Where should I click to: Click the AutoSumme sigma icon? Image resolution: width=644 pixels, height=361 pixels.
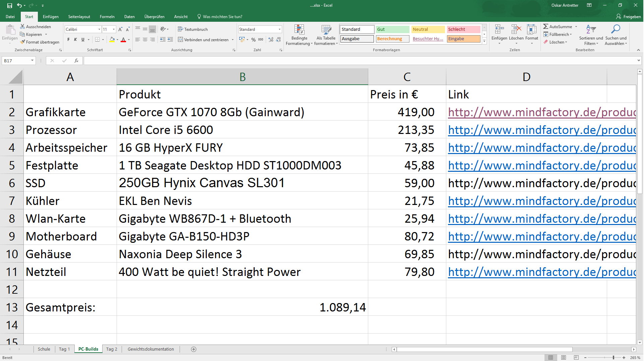(x=546, y=26)
